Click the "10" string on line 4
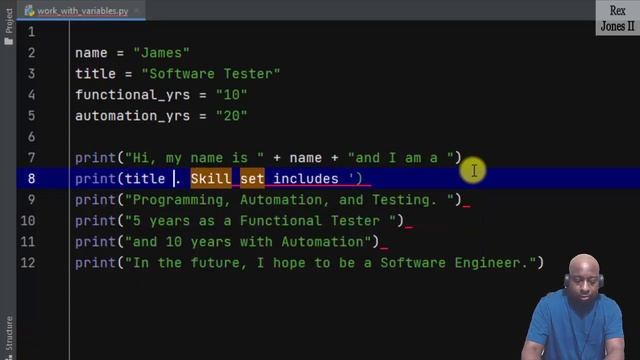Screen dimensions: 640x360 [231, 95]
